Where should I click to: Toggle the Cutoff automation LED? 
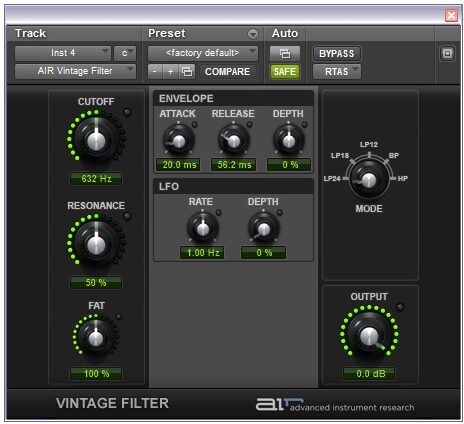127,112
